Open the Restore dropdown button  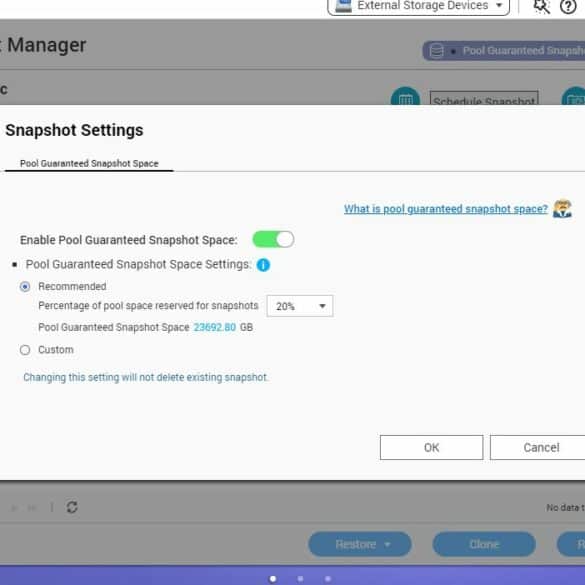[x=360, y=544]
